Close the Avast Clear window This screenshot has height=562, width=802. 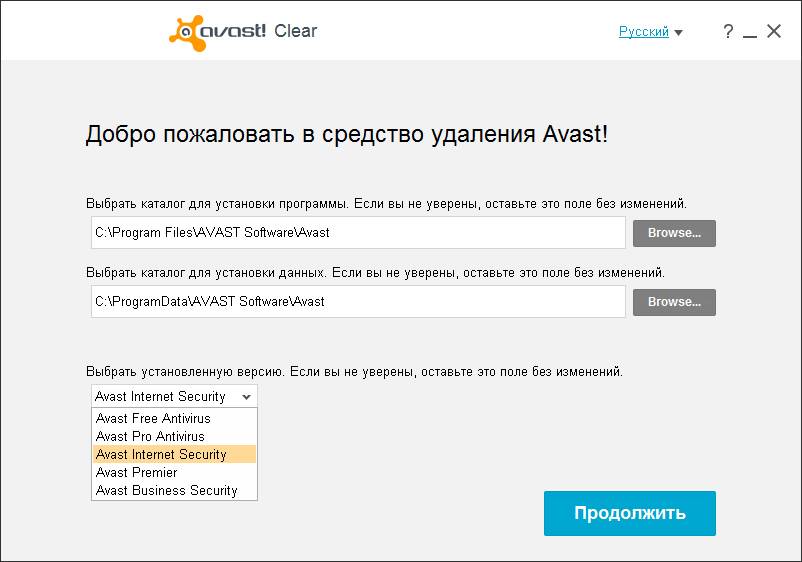pyautogui.click(x=774, y=31)
